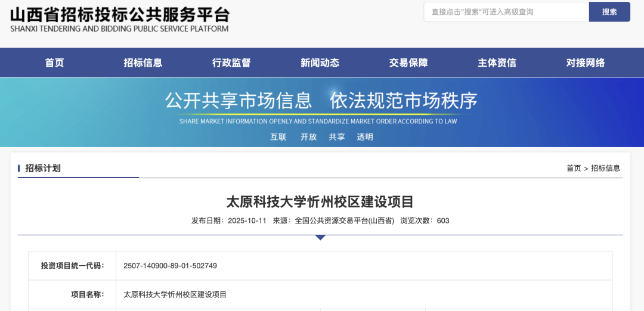
Task: Select 新闻动态 in the navigation bar
Action: click(320, 63)
